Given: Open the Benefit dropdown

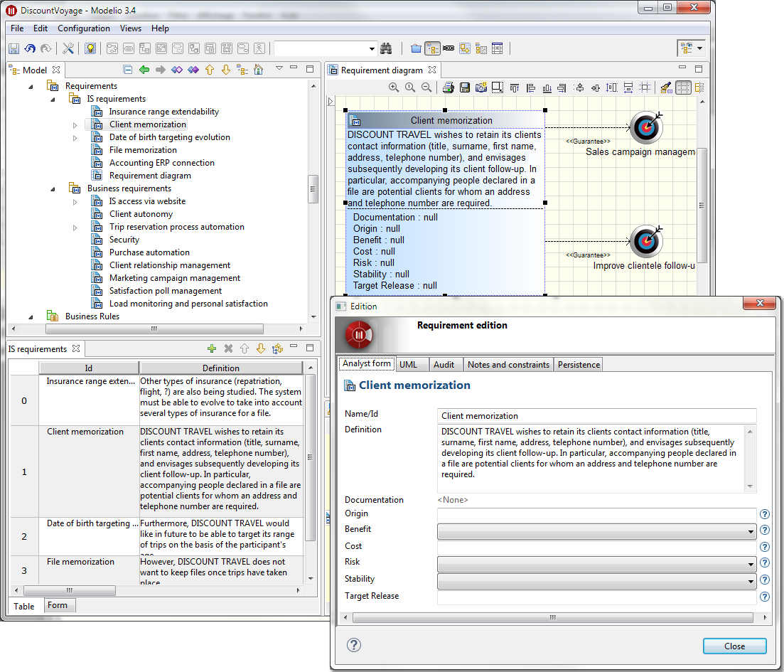Looking at the screenshot, I should (596, 531).
